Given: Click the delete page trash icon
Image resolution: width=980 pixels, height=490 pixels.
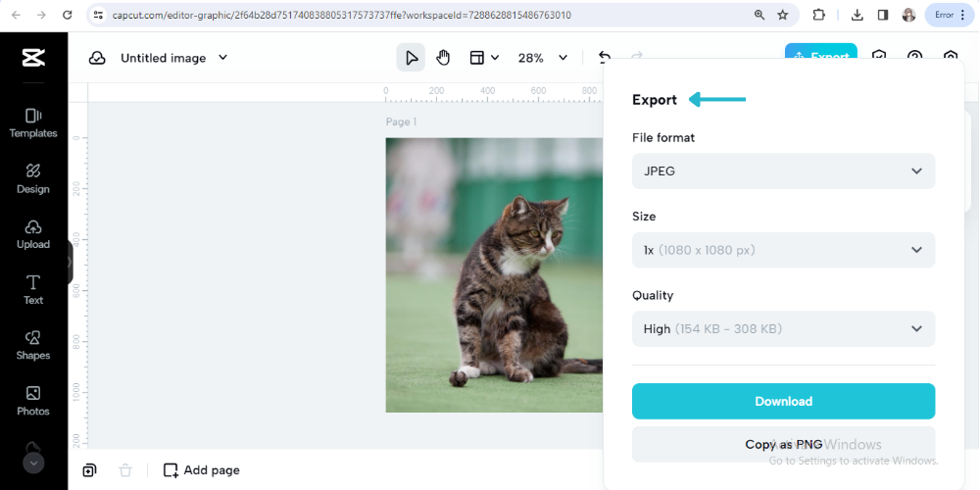Looking at the screenshot, I should pyautogui.click(x=125, y=470).
